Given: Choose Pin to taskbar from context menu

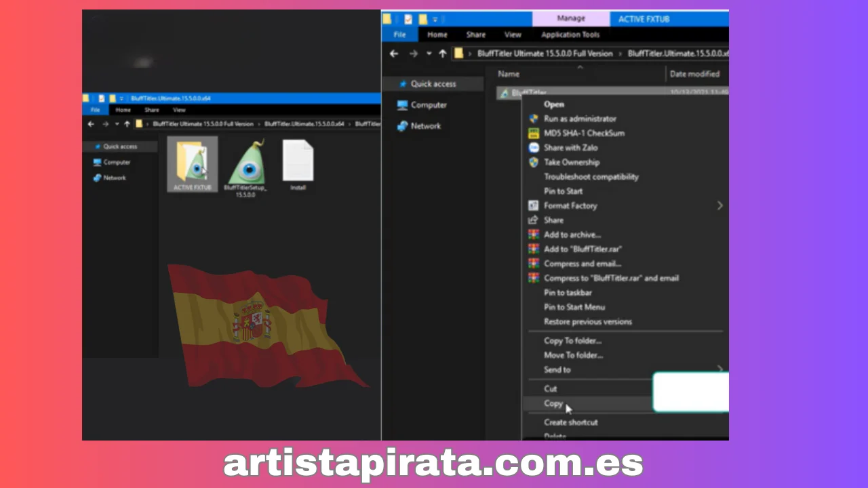Looking at the screenshot, I should 568,293.
